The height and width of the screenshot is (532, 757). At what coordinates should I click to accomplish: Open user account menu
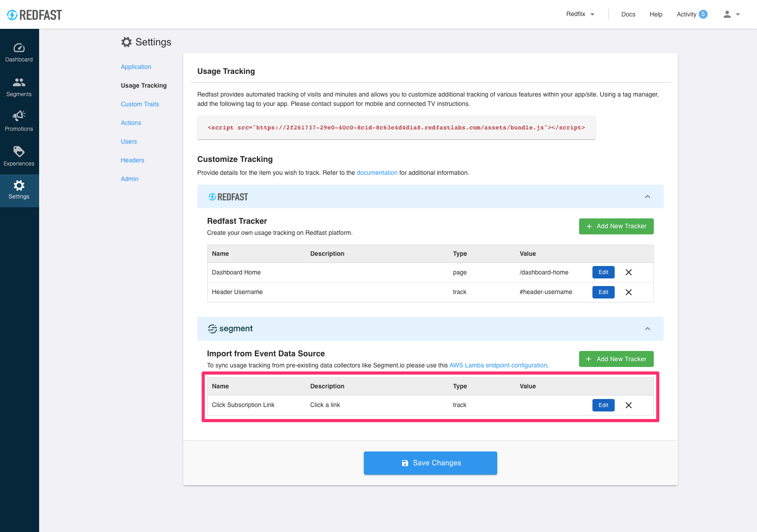732,14
